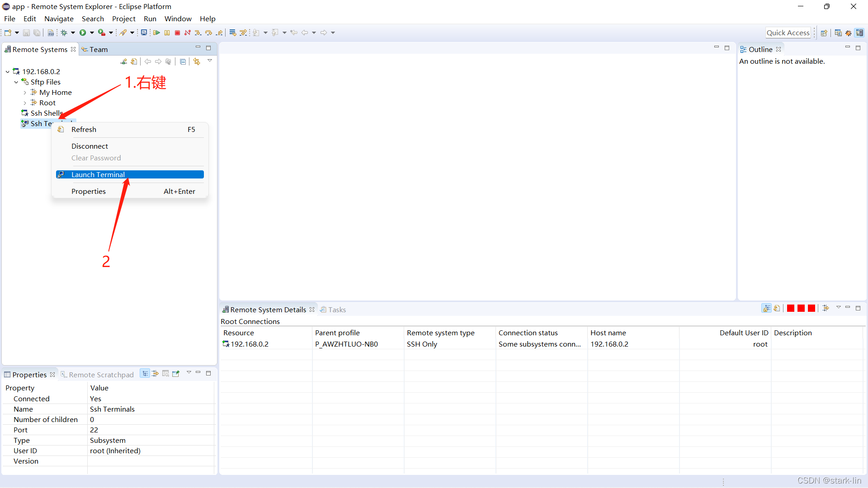Collapse the 192.168.0.2 connection node

pyautogui.click(x=8, y=71)
